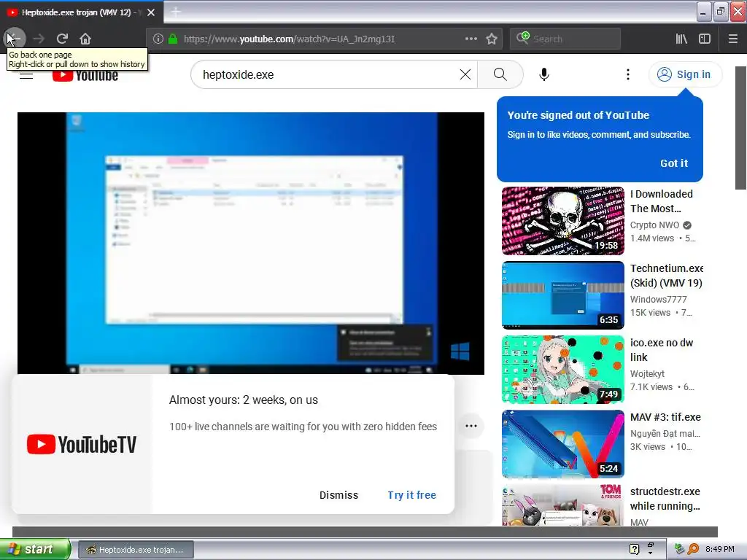The width and height of the screenshot is (747, 560).
Task: Open structdestr.exe while running thumbnail
Action: 562,506
